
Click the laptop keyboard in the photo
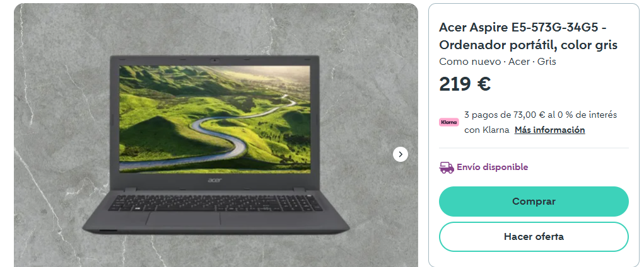click(x=216, y=203)
